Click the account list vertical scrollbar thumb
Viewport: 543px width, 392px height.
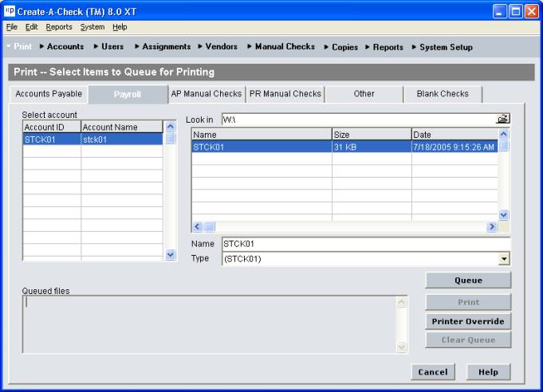click(170, 138)
